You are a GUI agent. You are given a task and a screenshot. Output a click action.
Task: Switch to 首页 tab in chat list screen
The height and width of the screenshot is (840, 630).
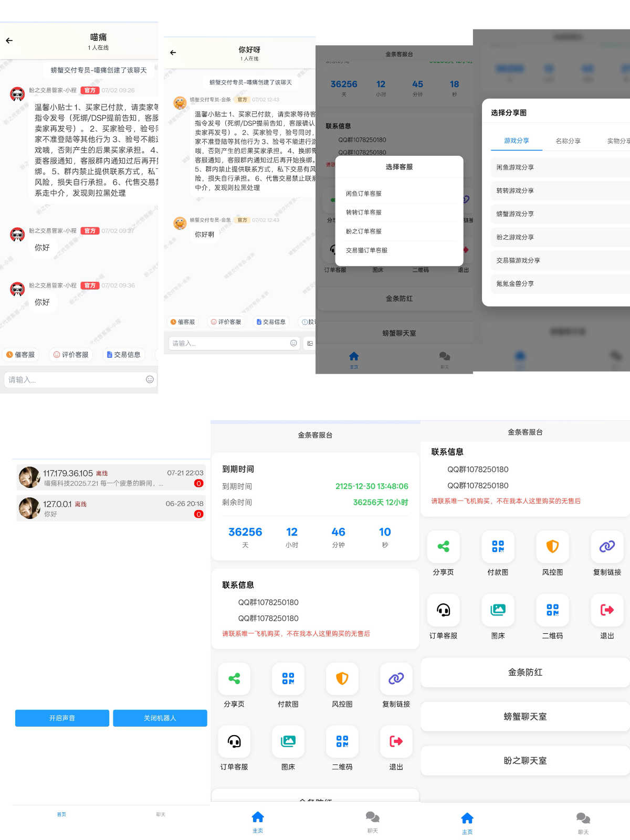point(61,814)
